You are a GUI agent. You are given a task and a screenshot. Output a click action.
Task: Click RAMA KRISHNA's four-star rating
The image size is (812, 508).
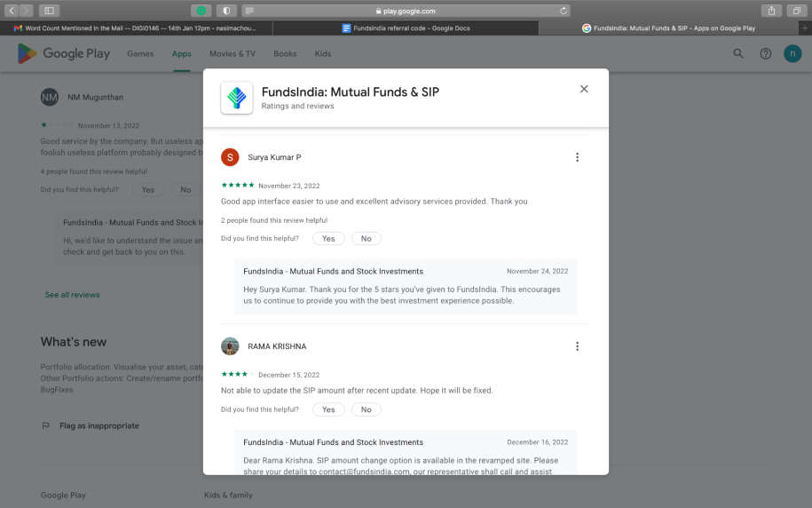[238, 374]
